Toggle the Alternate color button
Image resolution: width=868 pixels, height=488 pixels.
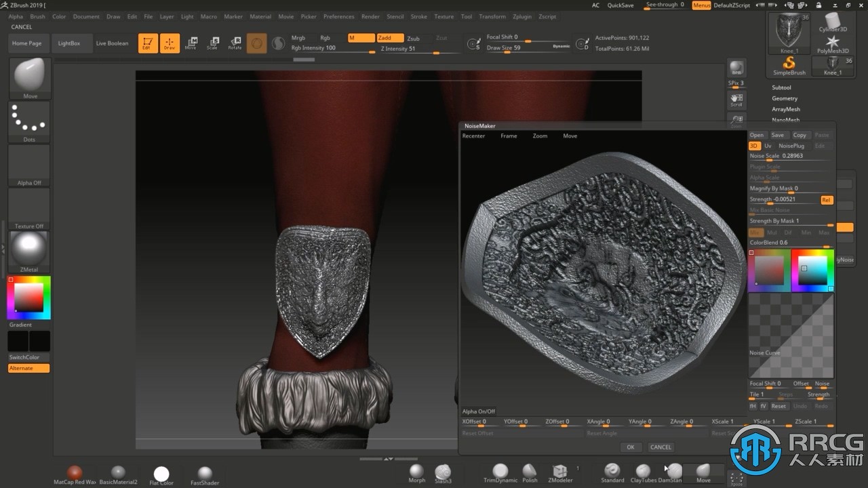point(29,368)
